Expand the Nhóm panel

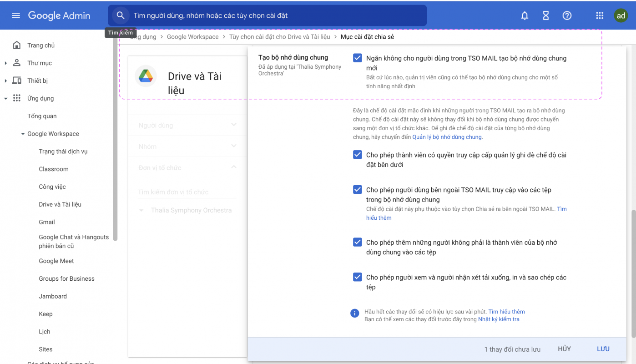point(234,146)
